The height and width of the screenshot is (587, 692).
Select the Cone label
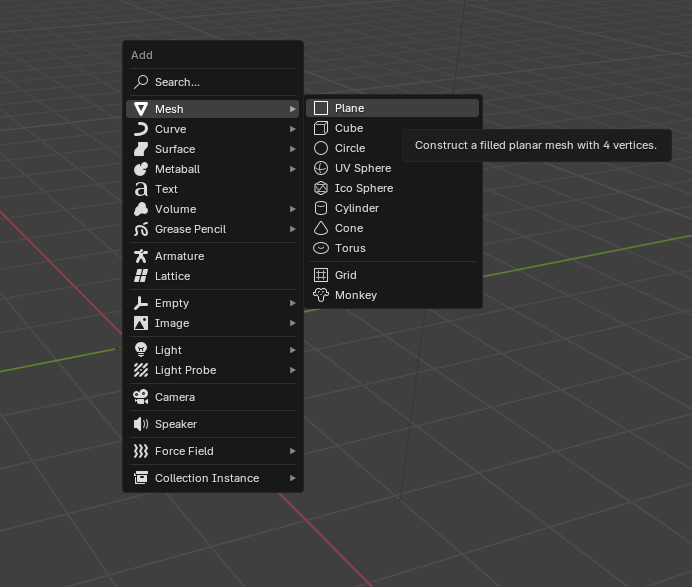tap(349, 228)
